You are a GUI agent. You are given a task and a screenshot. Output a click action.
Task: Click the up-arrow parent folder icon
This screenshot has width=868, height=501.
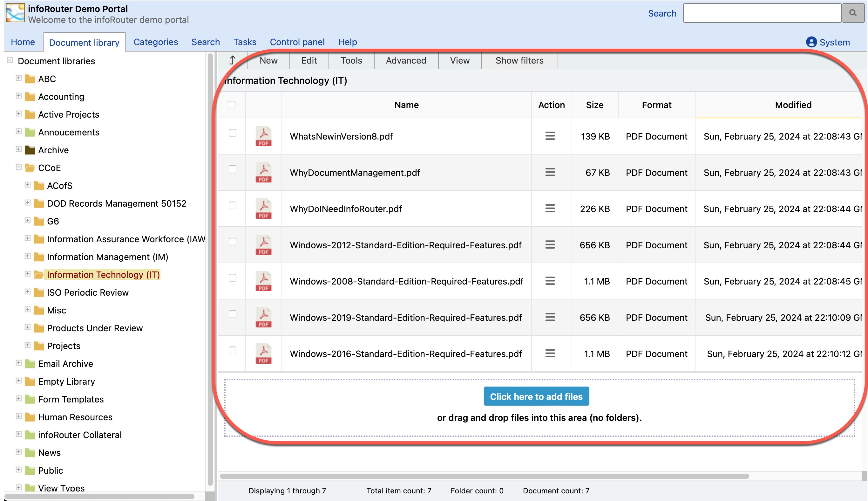tap(233, 61)
